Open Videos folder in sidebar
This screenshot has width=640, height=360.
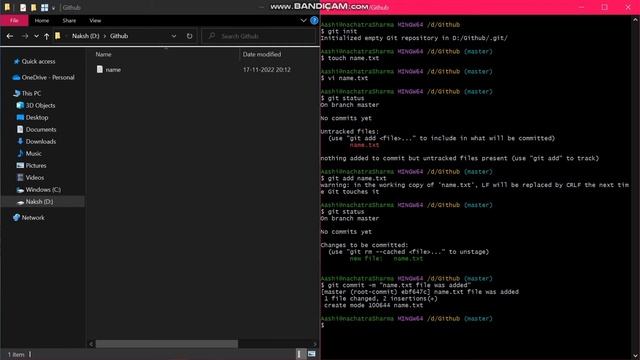coord(34,178)
